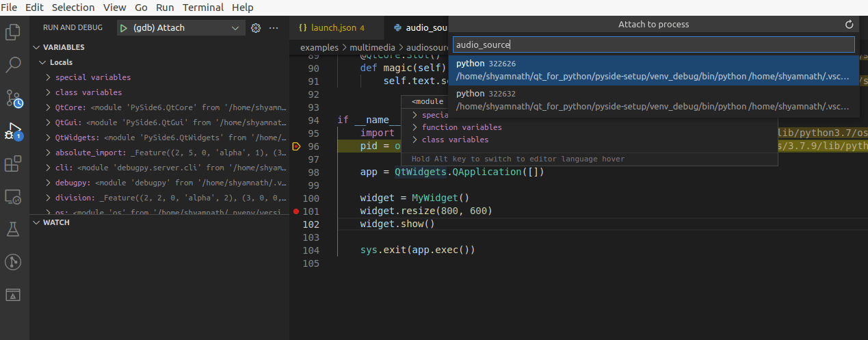Open the Explorer view in activity bar
Image resolution: width=868 pixels, height=340 pixels.
pyautogui.click(x=14, y=31)
